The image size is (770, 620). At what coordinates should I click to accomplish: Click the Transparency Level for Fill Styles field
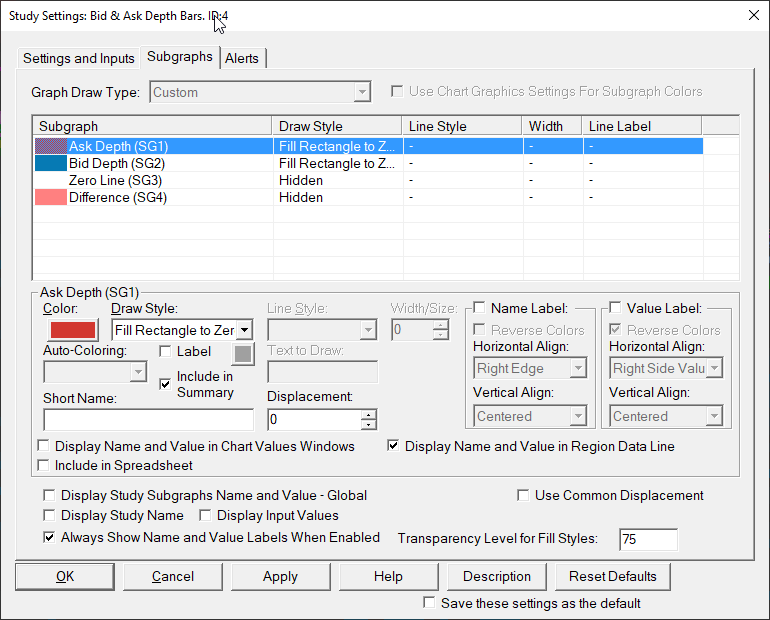pyautogui.click(x=648, y=539)
